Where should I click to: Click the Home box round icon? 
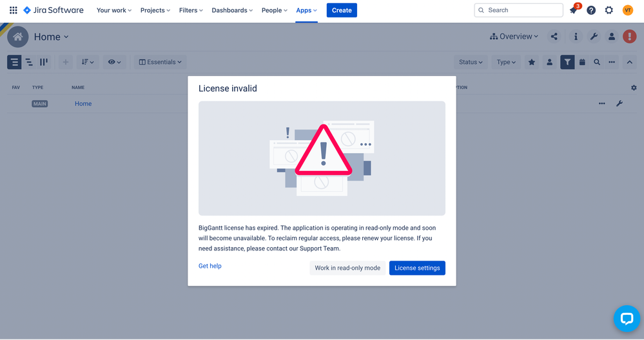(x=17, y=37)
